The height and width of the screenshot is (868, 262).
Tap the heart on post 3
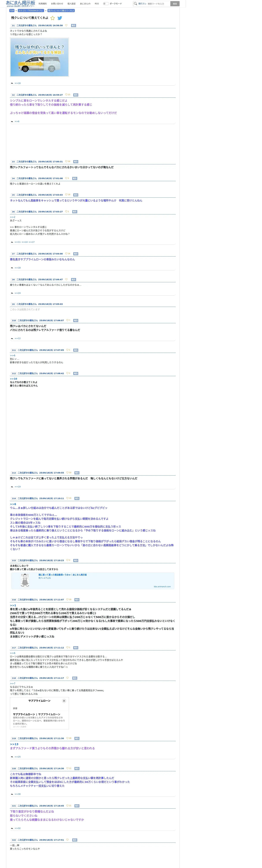pos(66,161)
